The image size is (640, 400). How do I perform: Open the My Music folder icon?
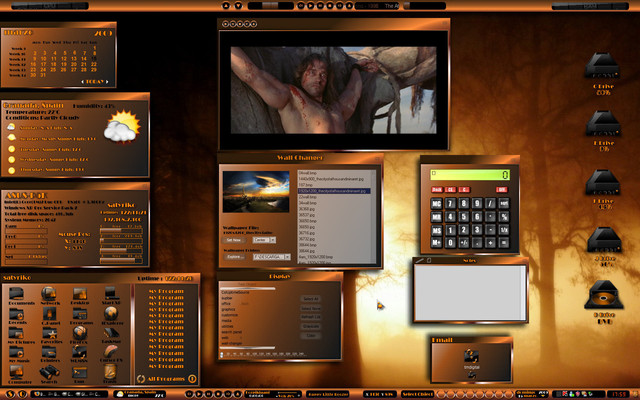click(x=17, y=352)
